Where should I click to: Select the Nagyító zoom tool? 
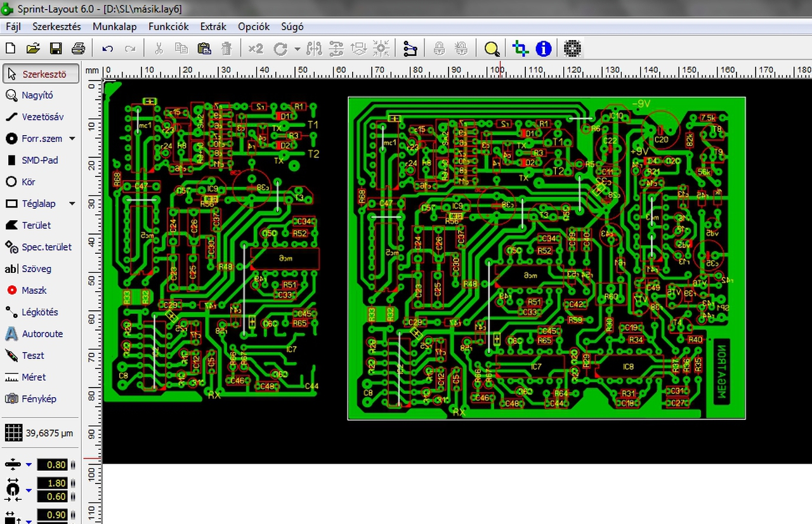click(41, 95)
